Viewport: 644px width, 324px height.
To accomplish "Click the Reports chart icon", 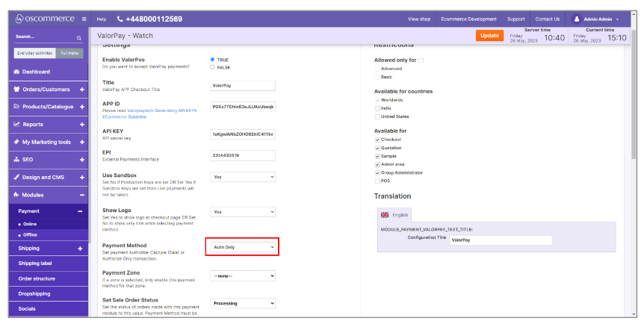I will (17, 124).
